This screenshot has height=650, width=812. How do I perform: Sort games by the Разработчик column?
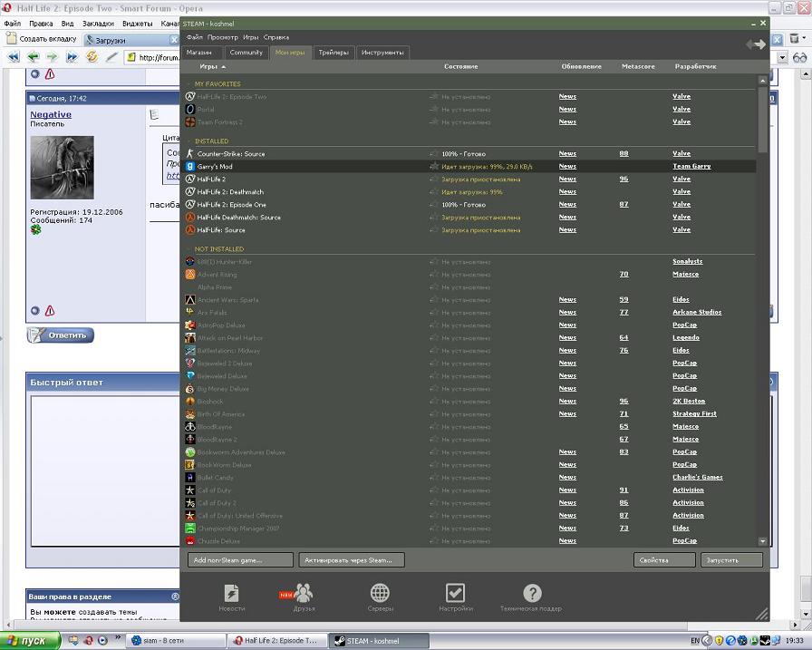click(695, 66)
